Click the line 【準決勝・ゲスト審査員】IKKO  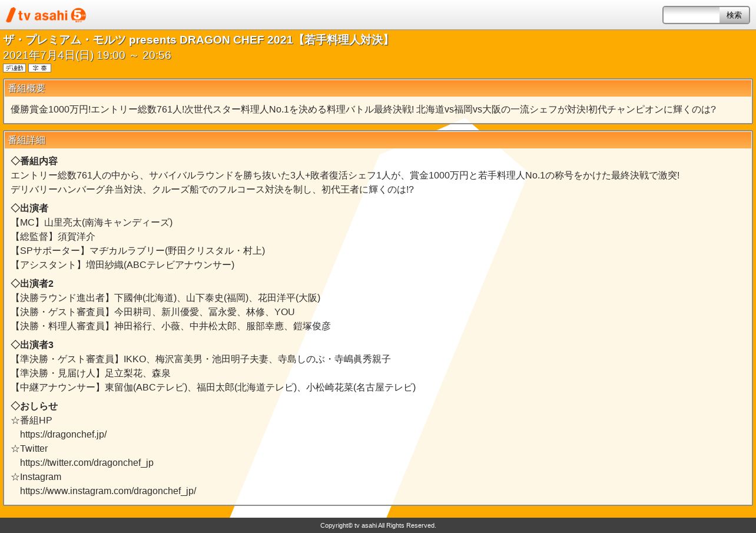[x=201, y=359]
